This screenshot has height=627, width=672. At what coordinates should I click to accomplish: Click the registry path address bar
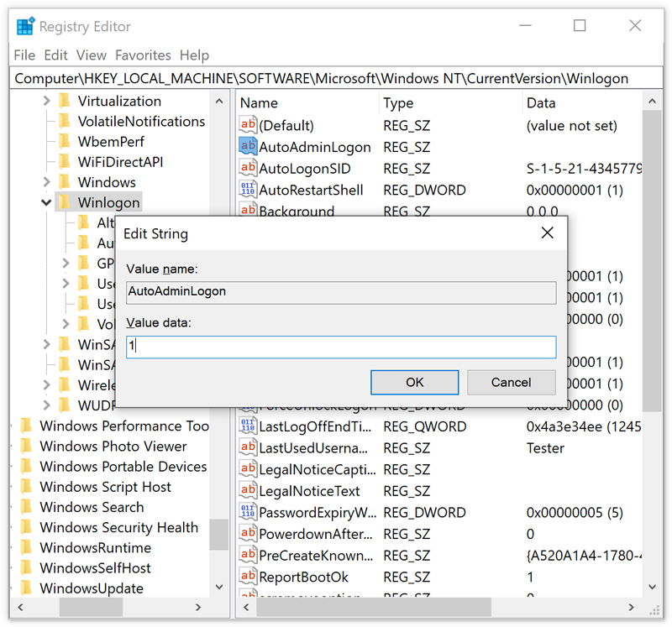click(x=336, y=78)
